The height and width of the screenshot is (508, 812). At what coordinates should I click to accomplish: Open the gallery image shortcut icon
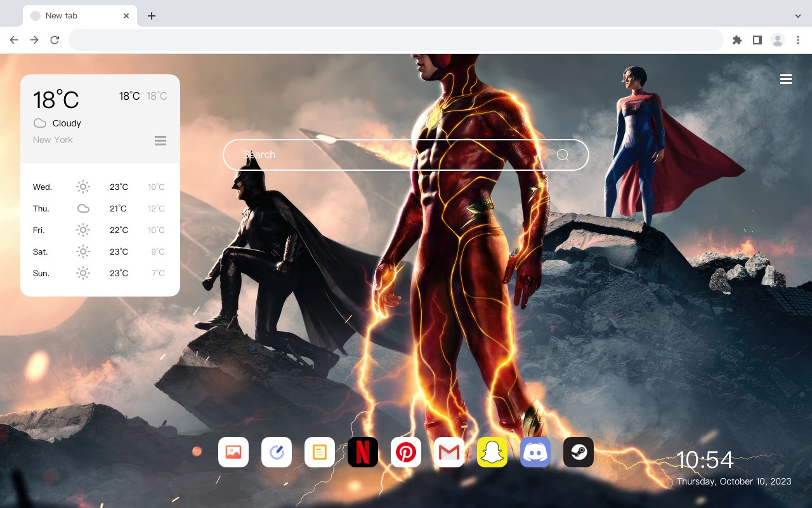233,452
